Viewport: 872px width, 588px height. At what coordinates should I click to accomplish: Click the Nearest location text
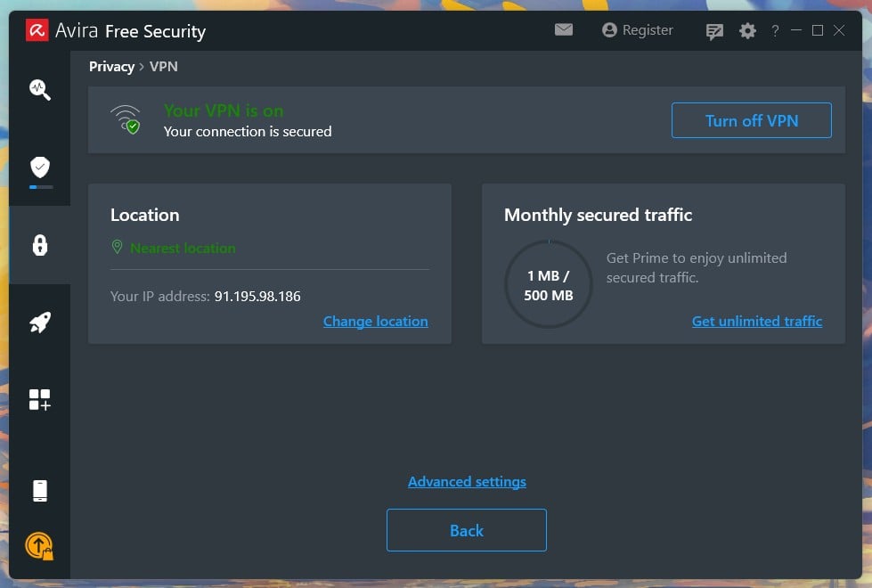tap(183, 248)
